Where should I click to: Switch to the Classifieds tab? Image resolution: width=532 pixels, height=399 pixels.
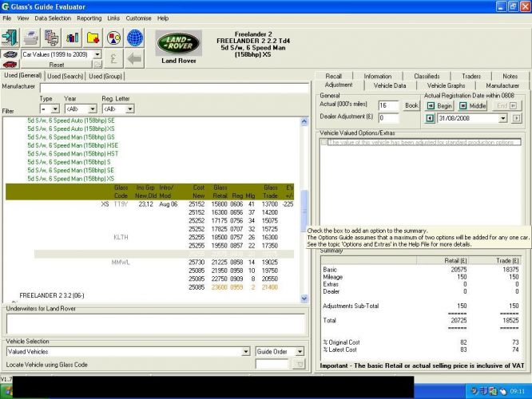(427, 77)
